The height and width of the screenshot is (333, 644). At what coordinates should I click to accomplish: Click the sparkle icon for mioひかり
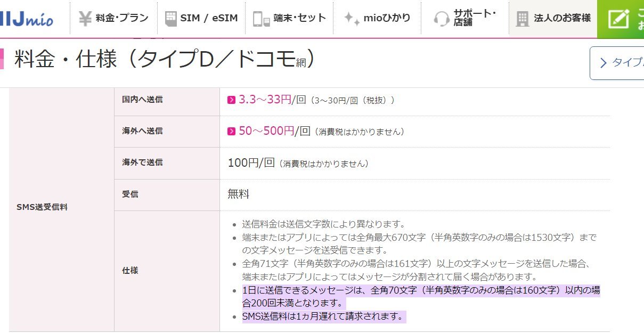tap(352, 19)
